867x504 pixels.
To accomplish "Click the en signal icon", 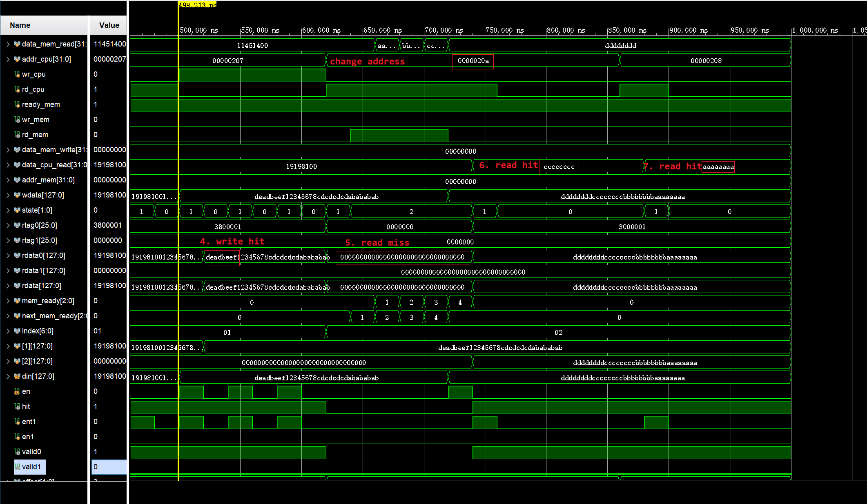I will [x=17, y=391].
